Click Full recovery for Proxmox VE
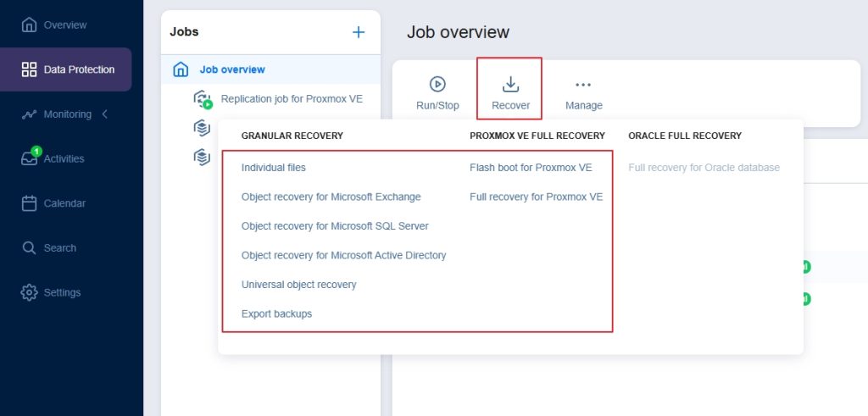868x416 pixels. click(536, 197)
